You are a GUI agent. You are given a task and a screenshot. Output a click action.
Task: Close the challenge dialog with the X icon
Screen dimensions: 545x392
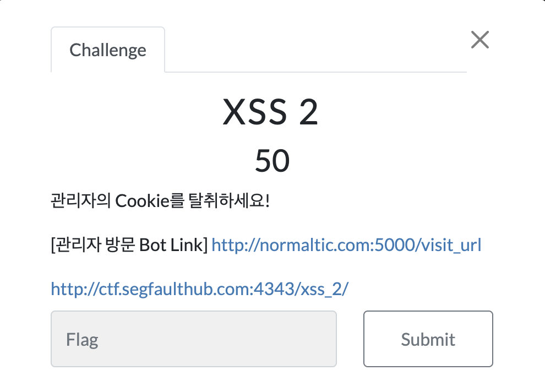pos(480,40)
